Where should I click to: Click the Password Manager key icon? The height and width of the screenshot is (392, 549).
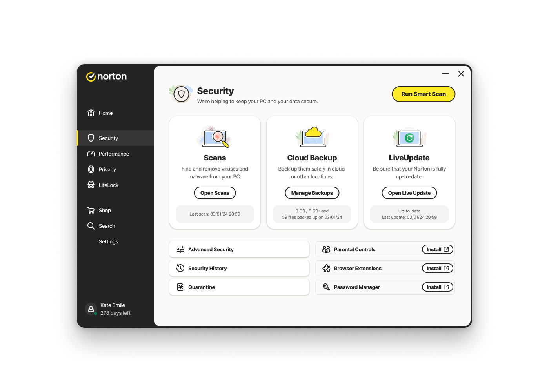(x=326, y=287)
